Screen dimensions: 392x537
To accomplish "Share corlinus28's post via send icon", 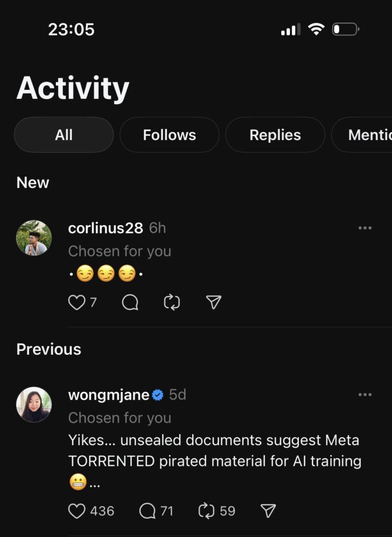I will point(214,303).
